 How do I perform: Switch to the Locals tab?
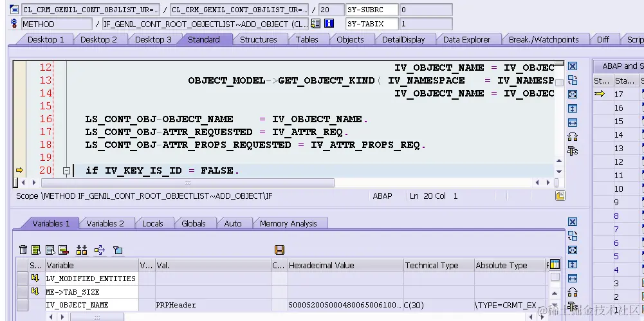[x=152, y=223]
